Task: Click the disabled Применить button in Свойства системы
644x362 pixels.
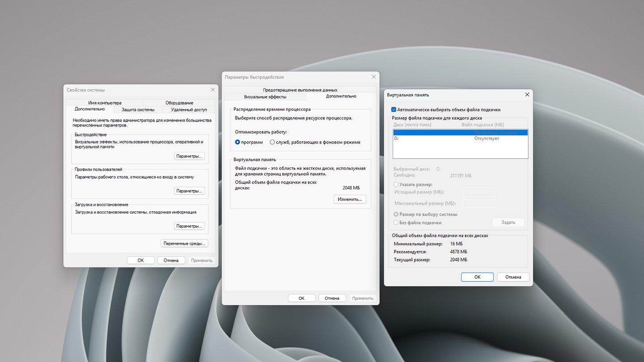Action: (202, 260)
